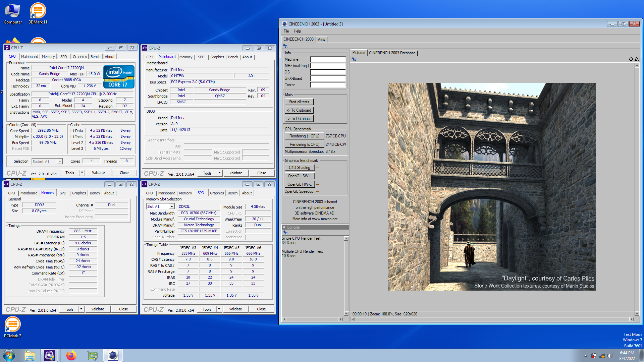Open Firefox from the taskbar
This screenshot has width=644, height=362.
pyautogui.click(x=71, y=355)
